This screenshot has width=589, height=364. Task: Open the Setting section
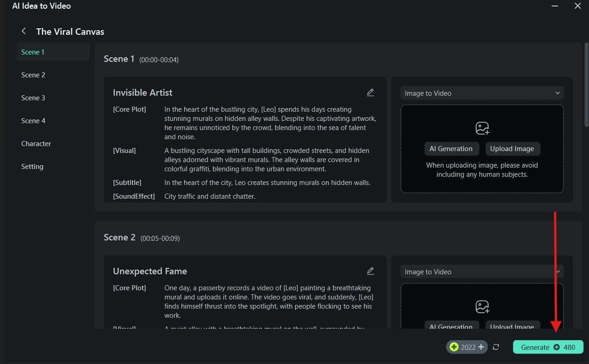33,167
